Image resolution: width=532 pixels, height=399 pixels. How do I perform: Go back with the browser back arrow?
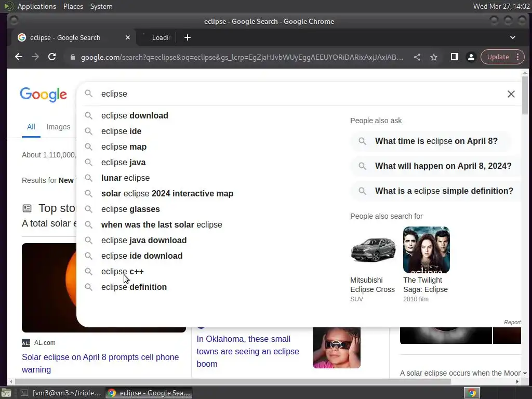coord(19,57)
